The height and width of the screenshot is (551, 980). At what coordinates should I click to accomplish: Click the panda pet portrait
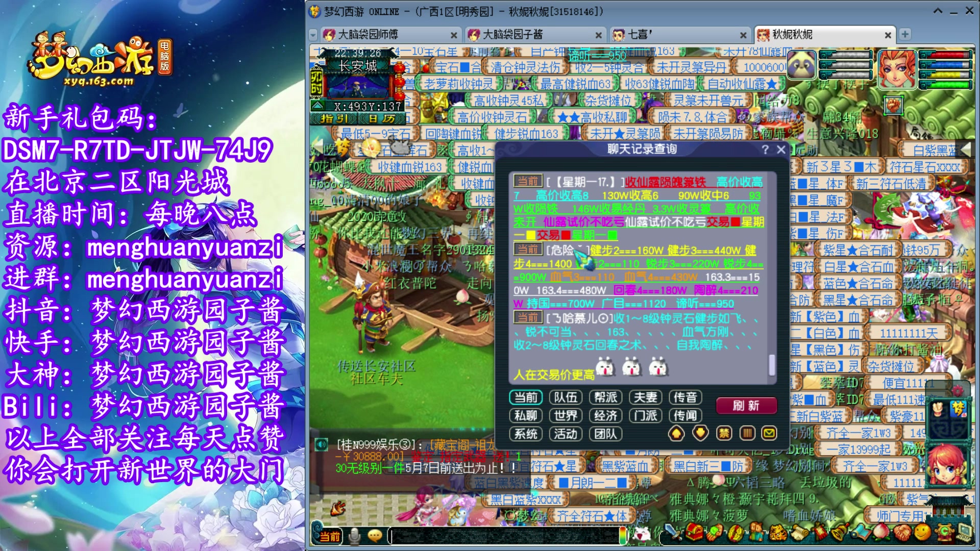tap(801, 65)
